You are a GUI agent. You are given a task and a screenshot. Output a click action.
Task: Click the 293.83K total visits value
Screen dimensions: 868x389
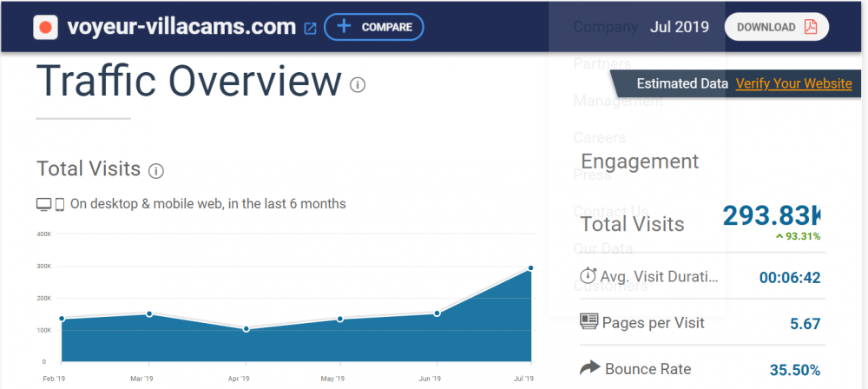[771, 215]
